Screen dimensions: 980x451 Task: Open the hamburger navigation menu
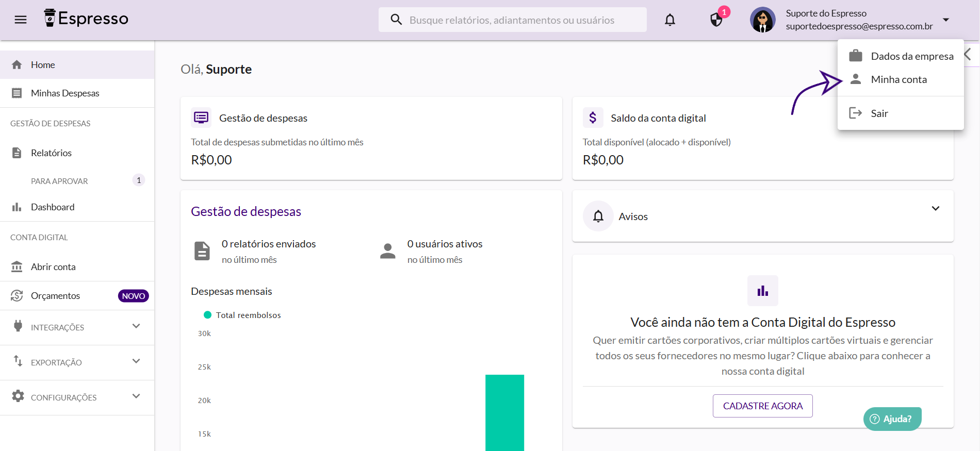21,20
